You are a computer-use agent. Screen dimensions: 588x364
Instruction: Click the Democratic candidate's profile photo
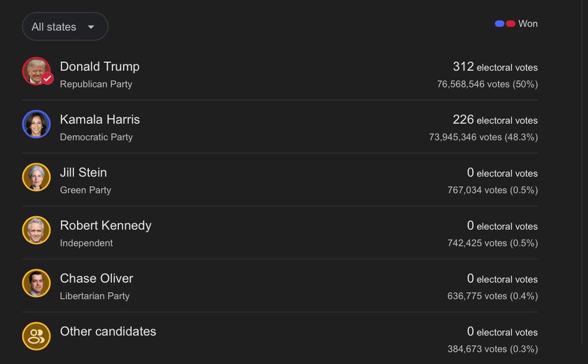tap(36, 124)
